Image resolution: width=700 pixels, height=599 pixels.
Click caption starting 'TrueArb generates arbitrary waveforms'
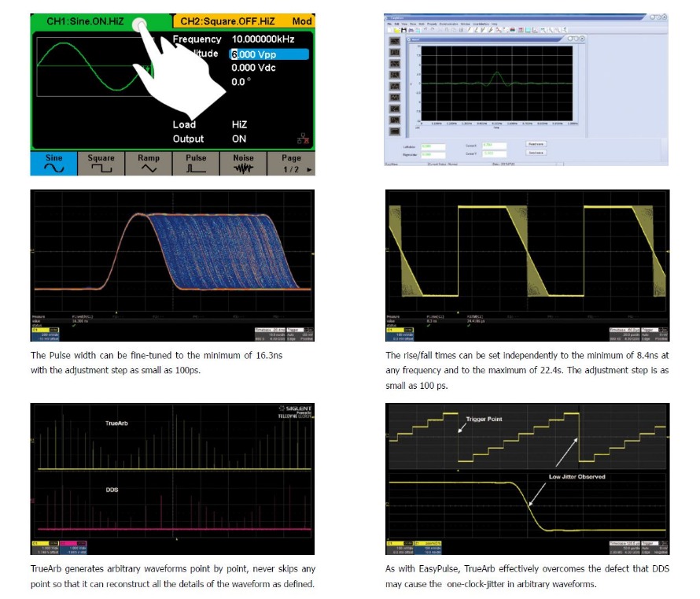tap(173, 576)
